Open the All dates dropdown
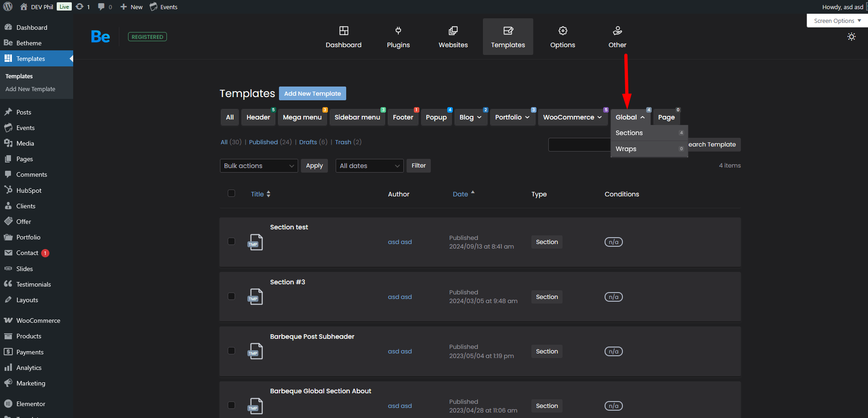The image size is (868, 418). pos(370,166)
